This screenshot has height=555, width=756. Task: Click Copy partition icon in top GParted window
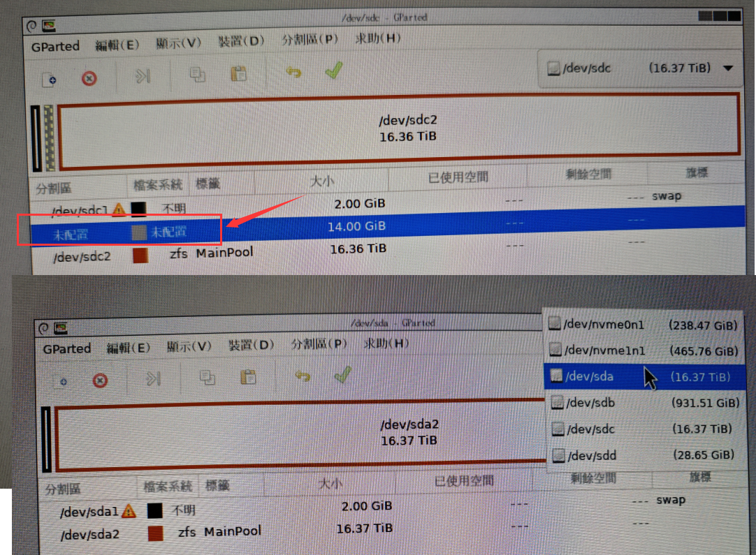(x=197, y=75)
